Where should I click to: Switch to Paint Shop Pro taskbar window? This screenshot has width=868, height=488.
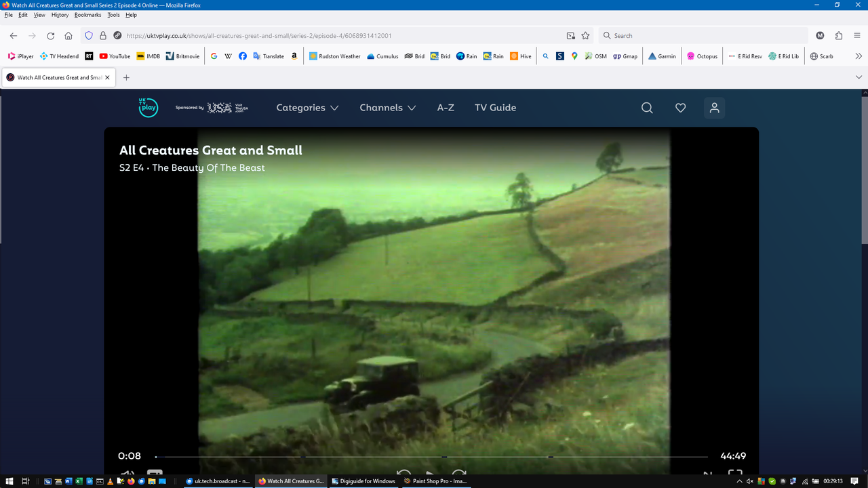[436, 481]
